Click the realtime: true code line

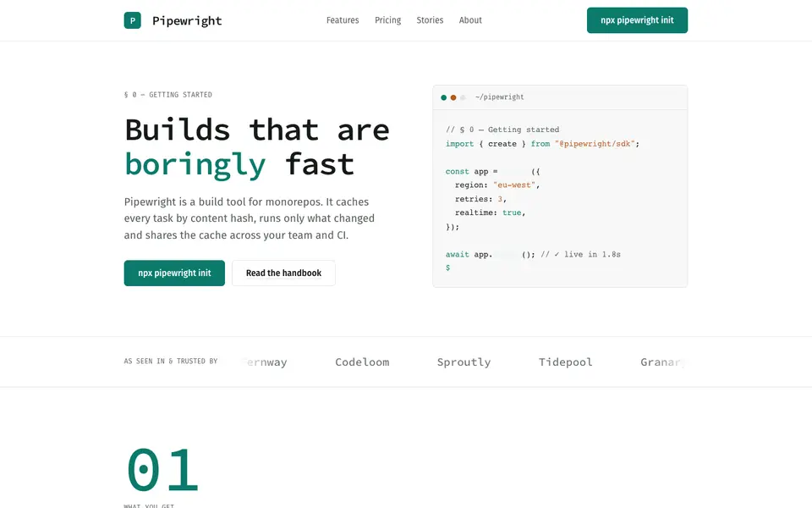point(490,213)
